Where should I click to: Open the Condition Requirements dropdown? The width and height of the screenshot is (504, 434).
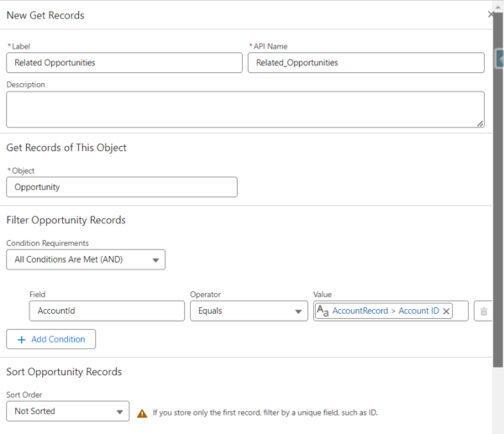tap(86, 259)
